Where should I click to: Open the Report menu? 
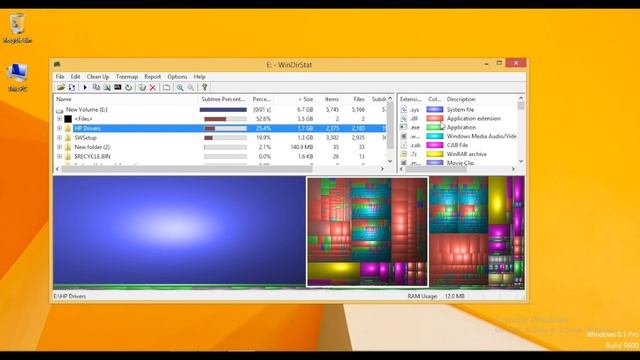tap(153, 77)
